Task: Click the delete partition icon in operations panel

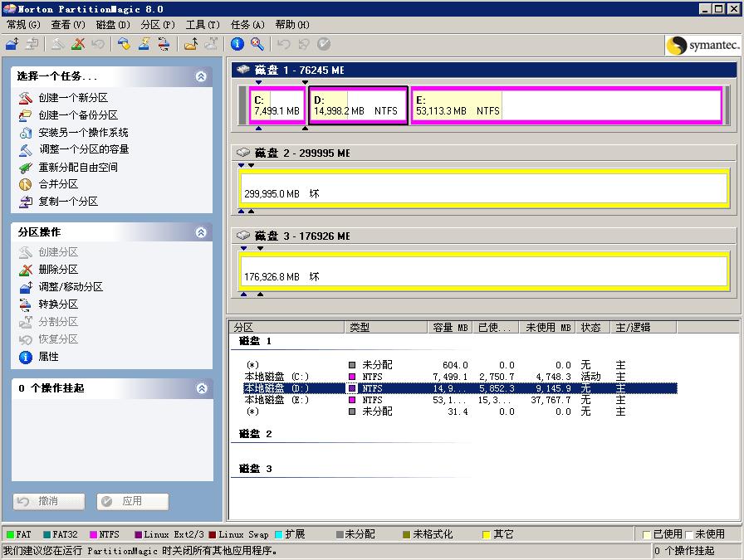Action: pos(25,270)
